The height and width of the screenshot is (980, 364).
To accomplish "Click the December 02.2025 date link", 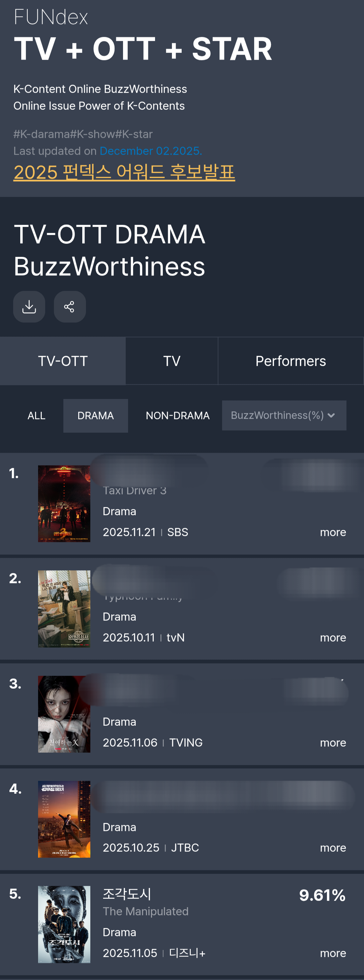I will [x=150, y=151].
